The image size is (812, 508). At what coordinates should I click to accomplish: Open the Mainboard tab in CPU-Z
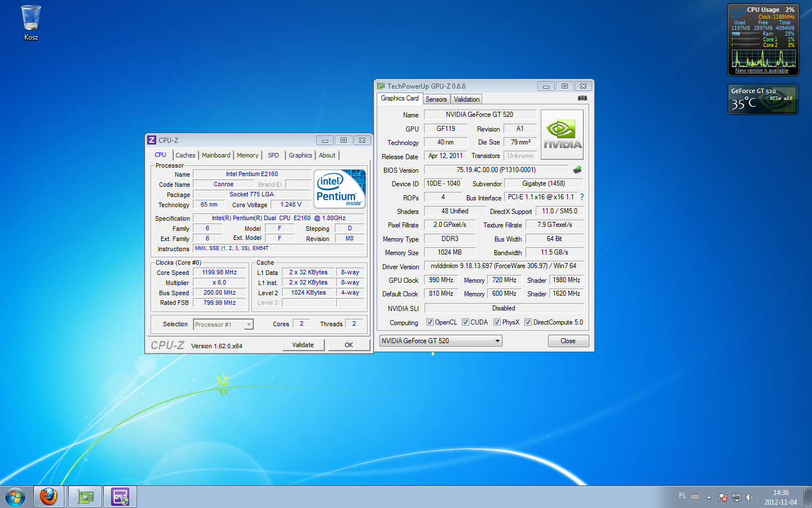[x=216, y=155]
